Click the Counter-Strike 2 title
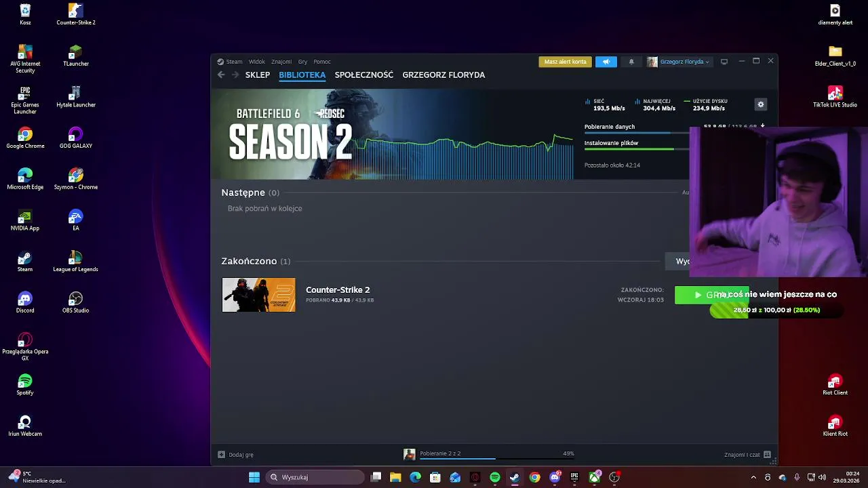 click(338, 290)
